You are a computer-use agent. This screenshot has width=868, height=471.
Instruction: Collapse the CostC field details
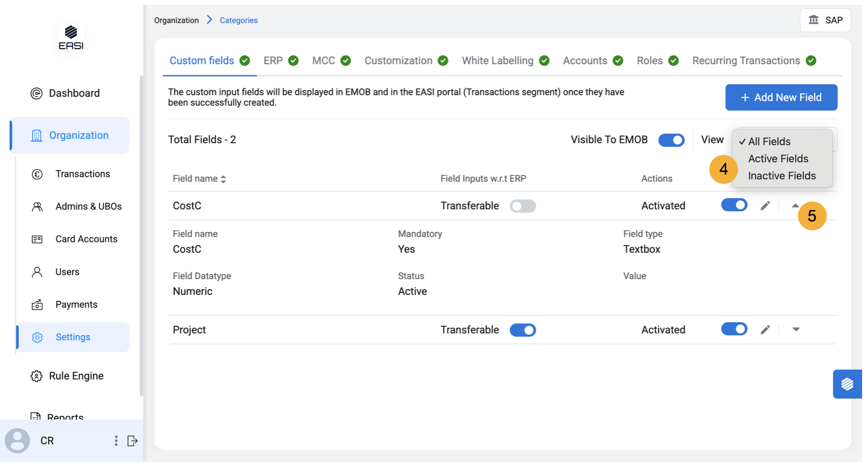tap(795, 205)
